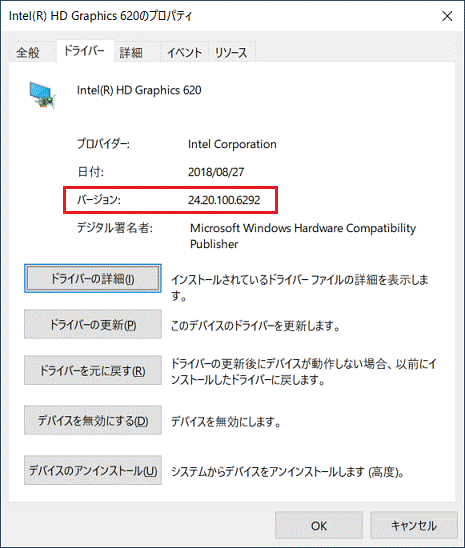Click the このデバイスのドライバーを更新します description

pos(255,326)
